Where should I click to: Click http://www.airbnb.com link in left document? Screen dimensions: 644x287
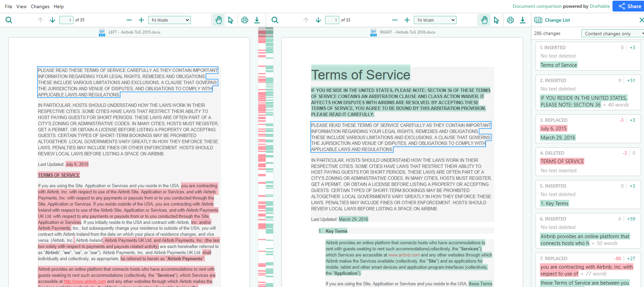85,281
